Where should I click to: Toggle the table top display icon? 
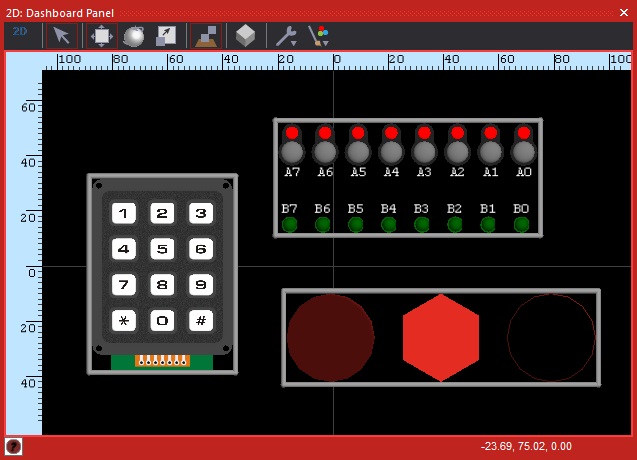pyautogui.click(x=206, y=36)
